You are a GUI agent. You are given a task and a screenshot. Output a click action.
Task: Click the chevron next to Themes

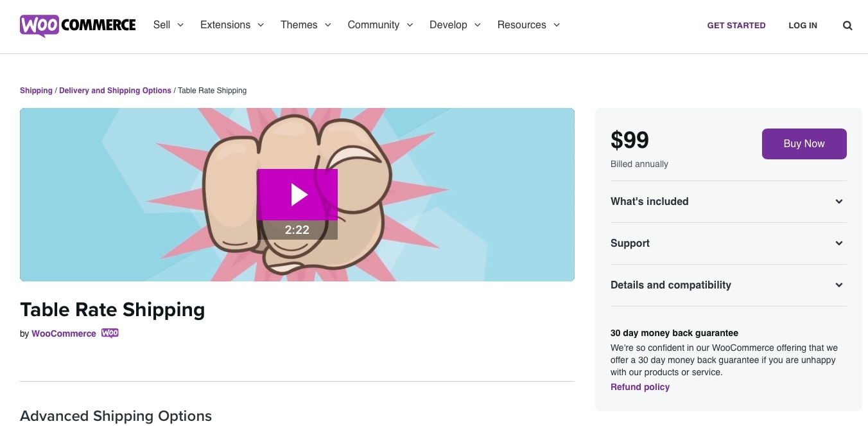pyautogui.click(x=327, y=25)
